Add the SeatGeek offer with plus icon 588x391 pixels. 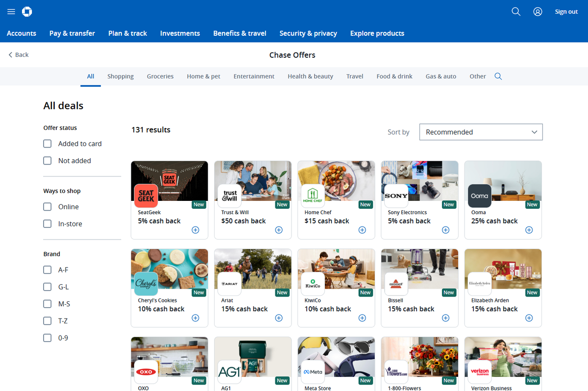tap(196, 230)
